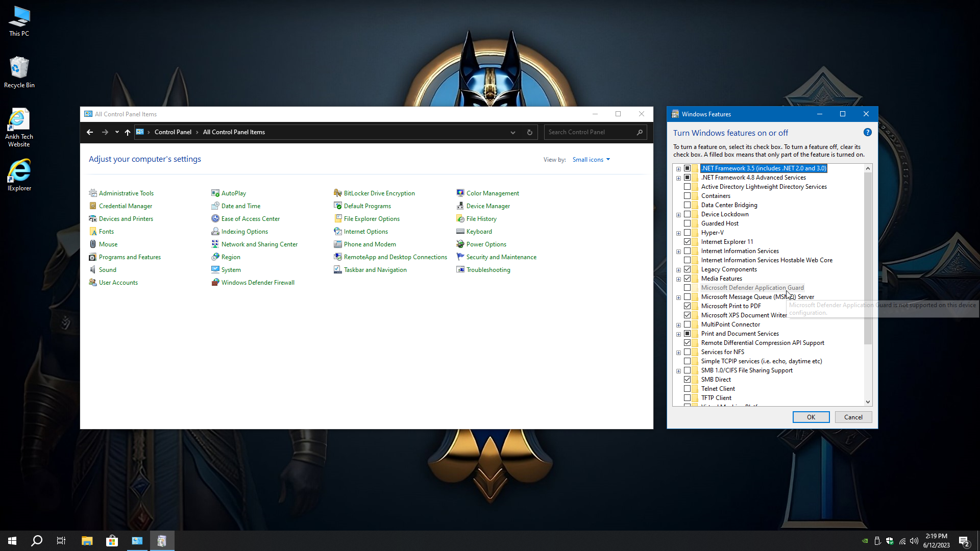Open the View by Small icons dropdown
Viewport: 980px width, 551px height.
591,160
